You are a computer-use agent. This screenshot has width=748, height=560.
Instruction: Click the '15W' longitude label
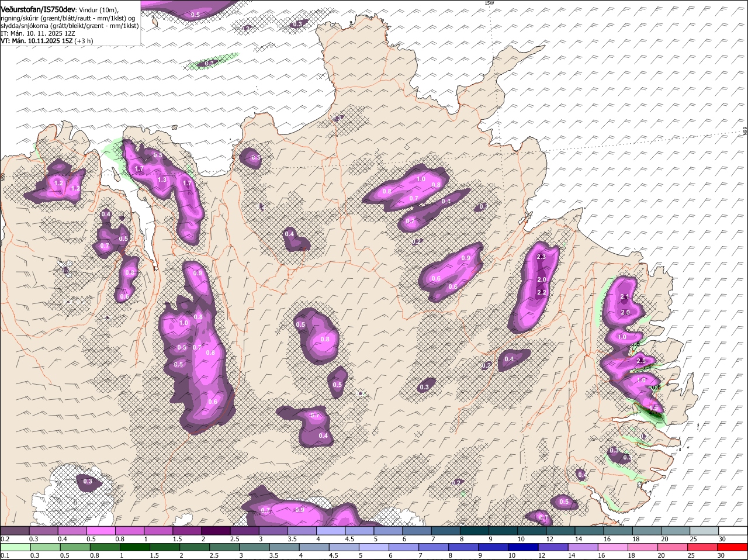click(x=489, y=3)
